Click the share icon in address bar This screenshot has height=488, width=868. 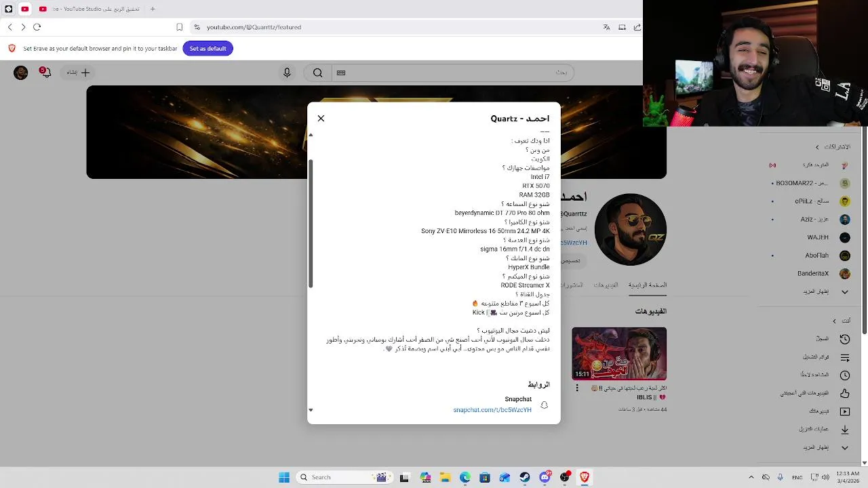click(x=637, y=27)
